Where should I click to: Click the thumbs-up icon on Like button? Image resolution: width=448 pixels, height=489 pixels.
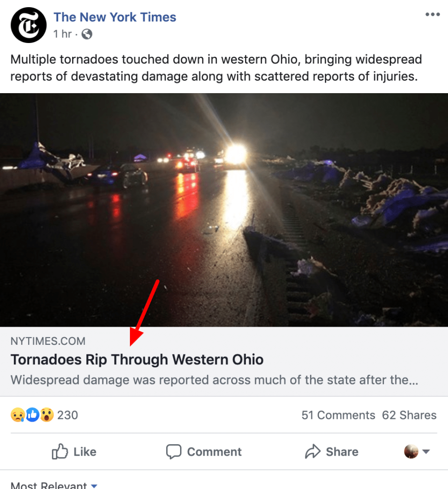[60, 452]
